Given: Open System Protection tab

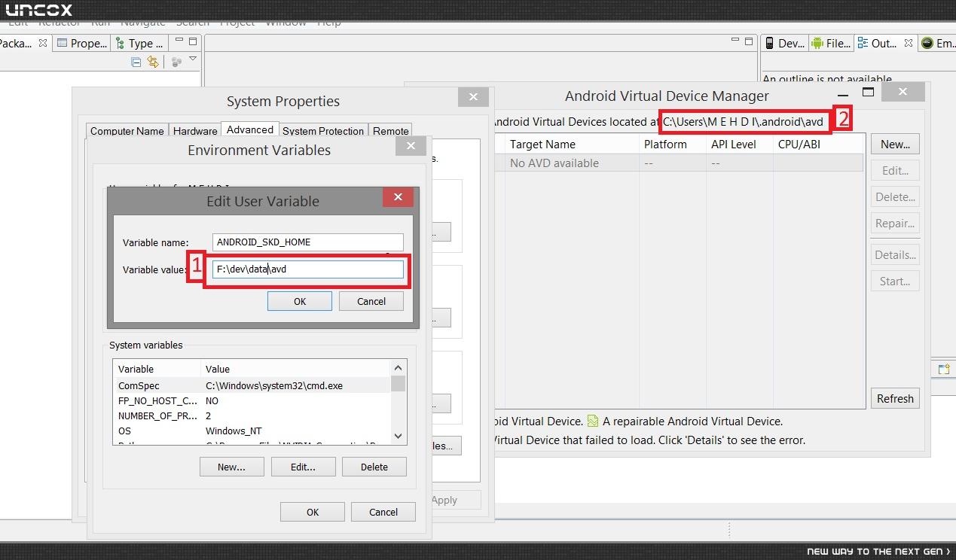Looking at the screenshot, I should pos(323,131).
